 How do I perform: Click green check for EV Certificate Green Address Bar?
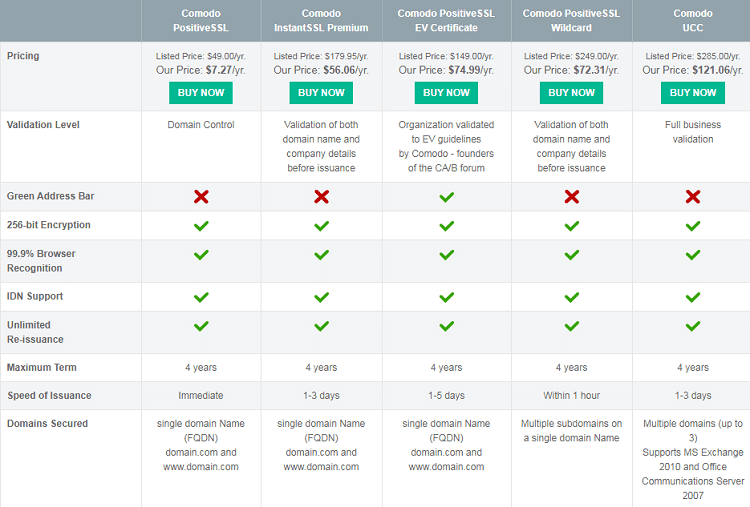[x=446, y=197]
